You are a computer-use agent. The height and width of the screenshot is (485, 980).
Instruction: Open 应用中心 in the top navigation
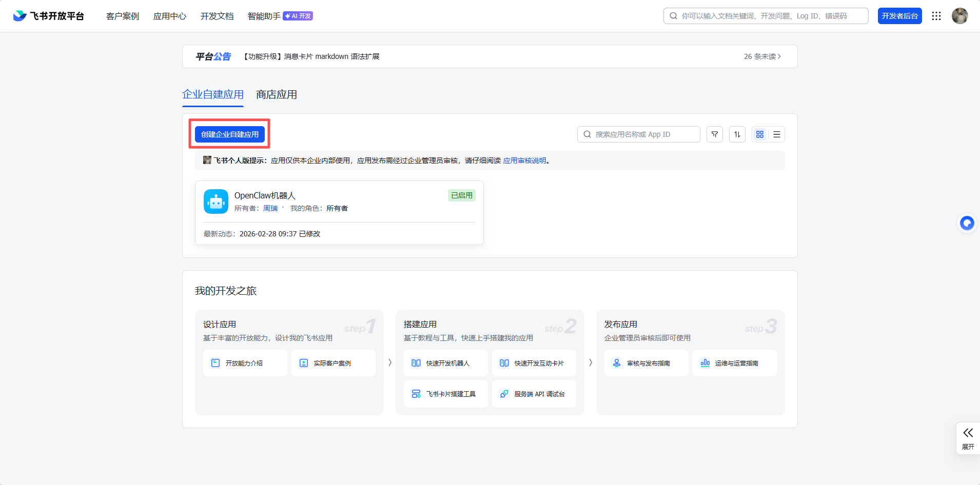tap(170, 16)
